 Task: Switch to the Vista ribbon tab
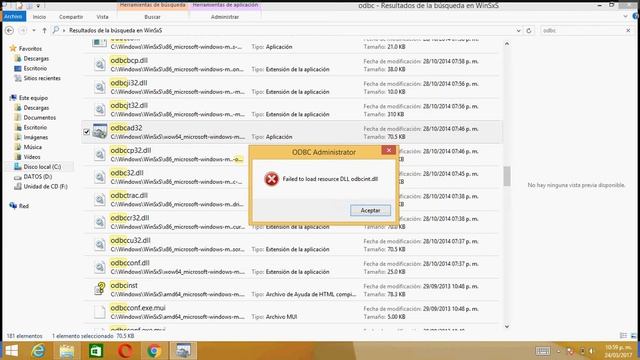pos(102,17)
